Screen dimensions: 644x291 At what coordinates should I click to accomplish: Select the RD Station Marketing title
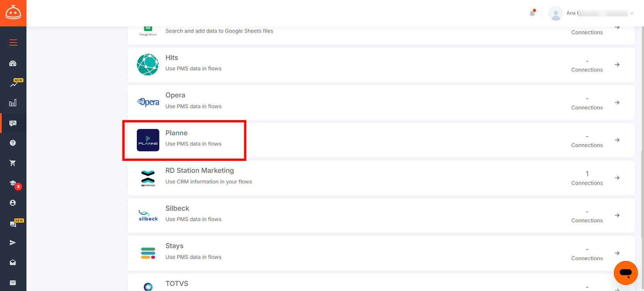coord(200,170)
